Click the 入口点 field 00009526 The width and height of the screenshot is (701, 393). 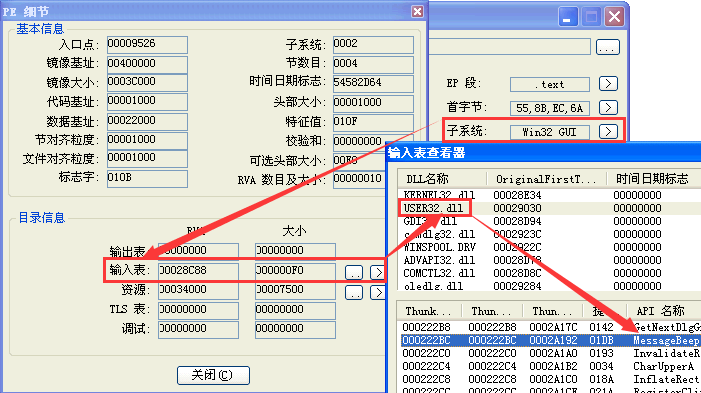(147, 45)
